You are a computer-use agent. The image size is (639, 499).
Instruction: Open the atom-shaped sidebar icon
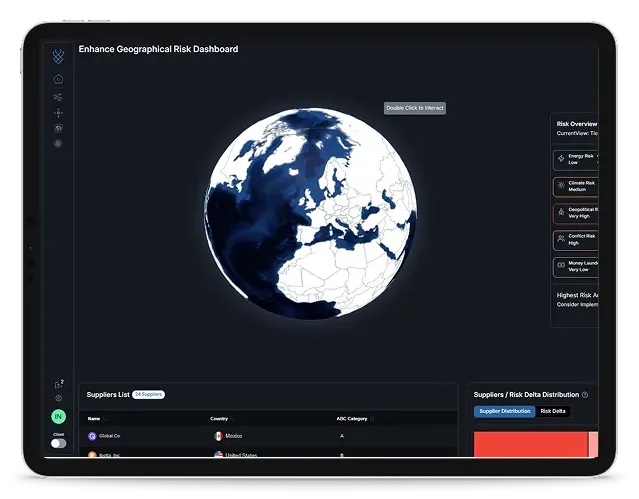58,144
